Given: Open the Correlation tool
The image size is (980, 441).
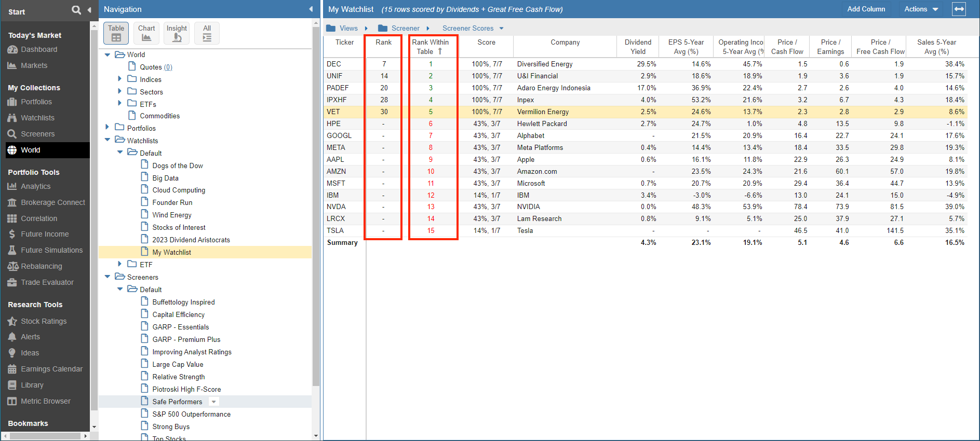Looking at the screenshot, I should coord(39,218).
